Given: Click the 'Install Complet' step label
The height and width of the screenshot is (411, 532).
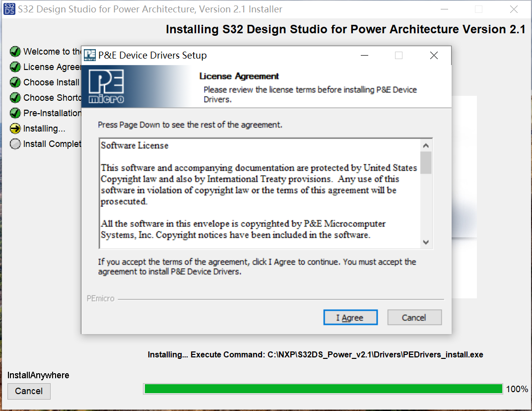Looking at the screenshot, I should pos(52,144).
